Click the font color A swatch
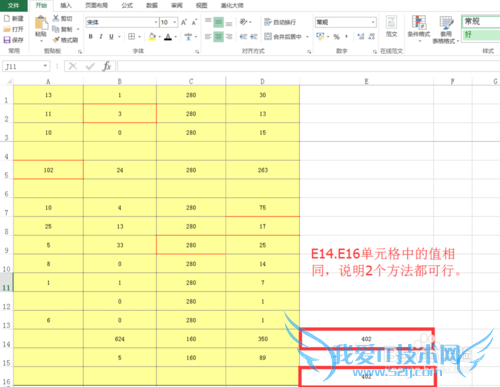The height and width of the screenshot is (387, 500). coord(168,36)
